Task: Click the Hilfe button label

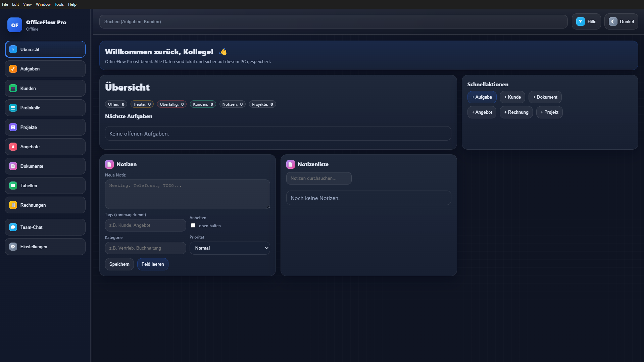Action: (592, 21)
